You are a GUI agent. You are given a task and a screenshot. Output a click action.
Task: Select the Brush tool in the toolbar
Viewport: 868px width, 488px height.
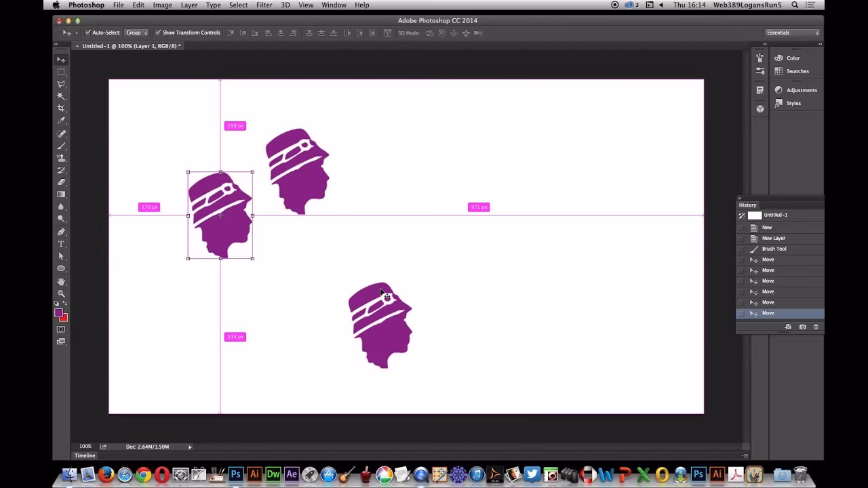click(x=61, y=146)
